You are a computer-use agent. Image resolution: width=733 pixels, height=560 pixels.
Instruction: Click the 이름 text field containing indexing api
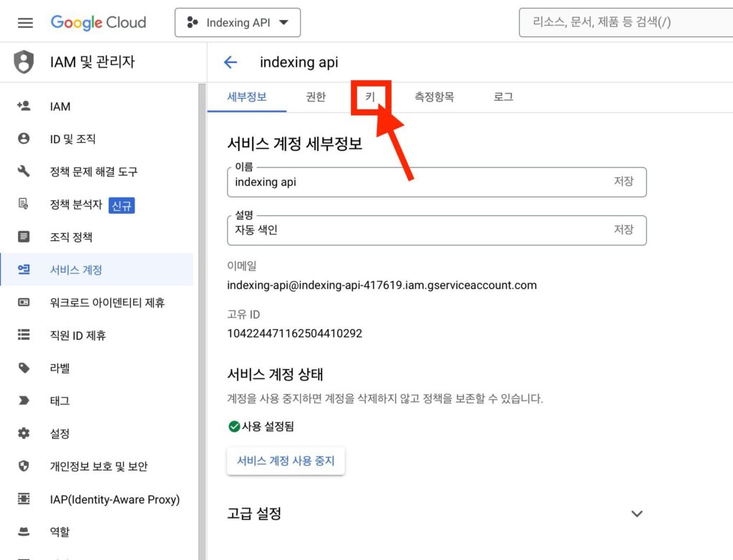pyautogui.click(x=415, y=182)
